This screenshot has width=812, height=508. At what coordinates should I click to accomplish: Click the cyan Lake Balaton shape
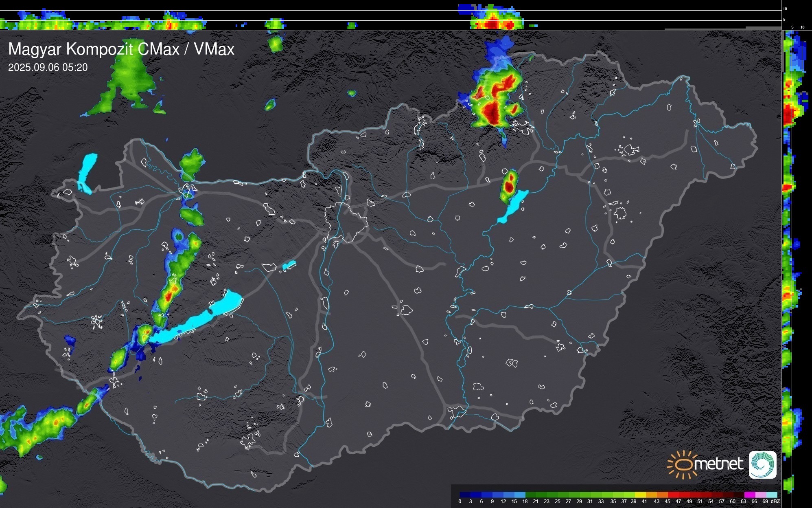tap(199, 320)
